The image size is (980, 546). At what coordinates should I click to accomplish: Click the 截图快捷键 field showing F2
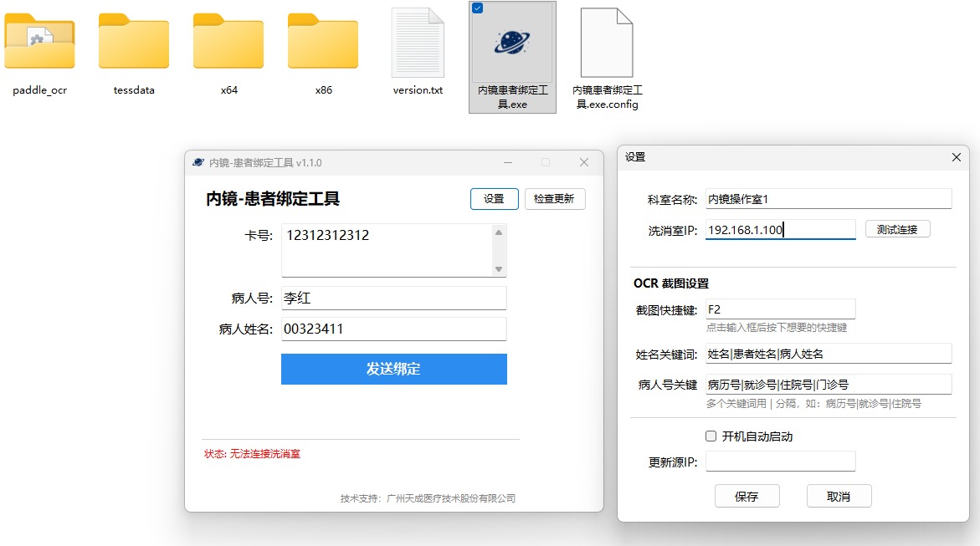781,309
